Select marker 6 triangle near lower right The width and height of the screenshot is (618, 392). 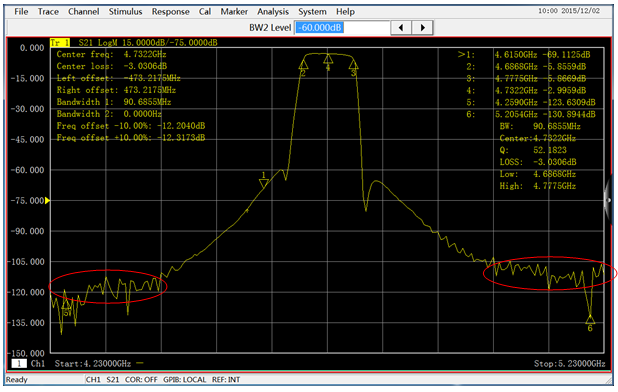tap(590, 319)
